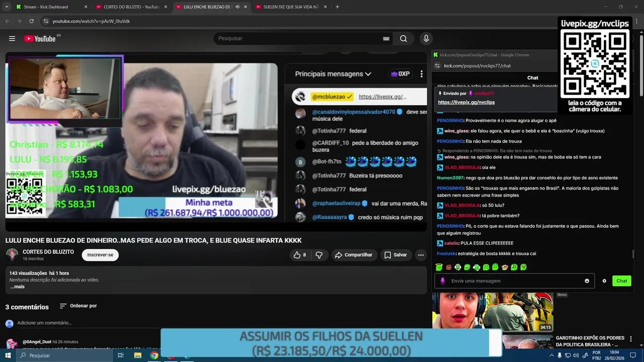The image size is (644, 362).
Task: Open the browser tab search dropdown arrow
Action: click(7, 7)
